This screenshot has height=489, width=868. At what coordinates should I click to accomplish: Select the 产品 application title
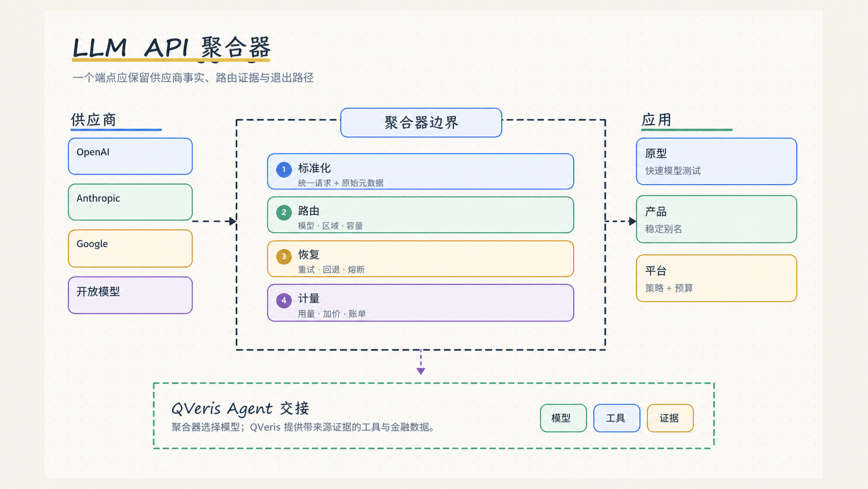click(656, 212)
